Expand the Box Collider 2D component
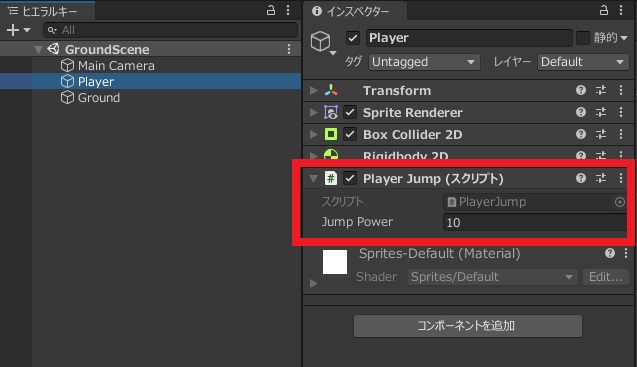 (x=313, y=134)
